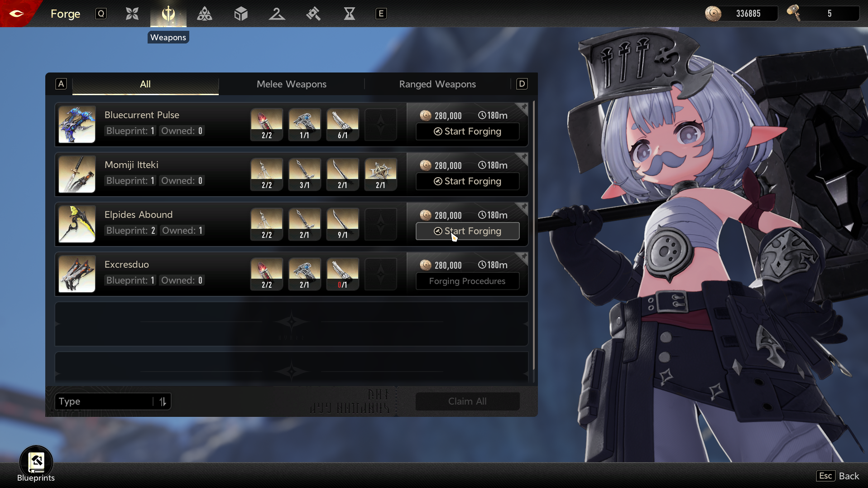Image resolution: width=868 pixels, height=488 pixels.
Task: Open the first forge category icon after Q
Action: click(x=132, y=14)
